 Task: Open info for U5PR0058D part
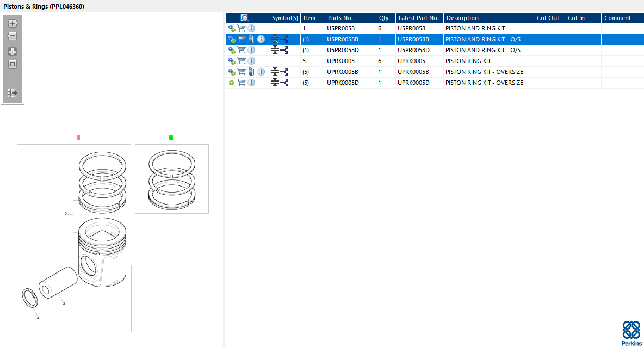click(x=251, y=50)
